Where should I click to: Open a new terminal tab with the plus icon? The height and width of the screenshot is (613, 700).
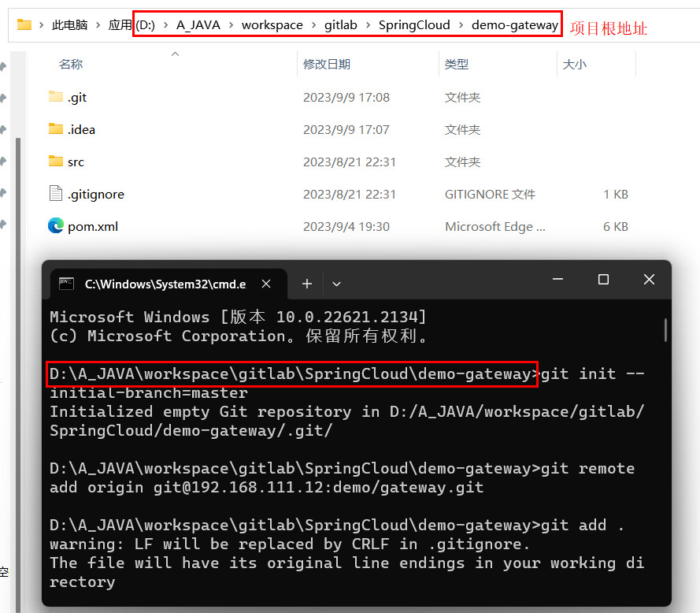[306, 284]
